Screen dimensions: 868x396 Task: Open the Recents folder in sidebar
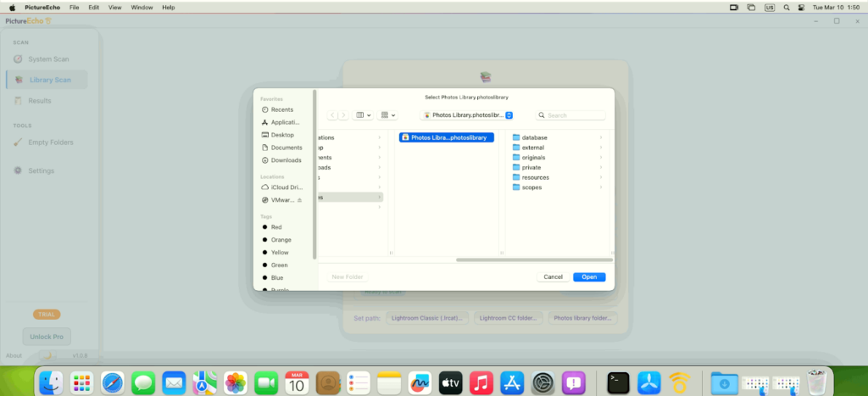point(281,109)
